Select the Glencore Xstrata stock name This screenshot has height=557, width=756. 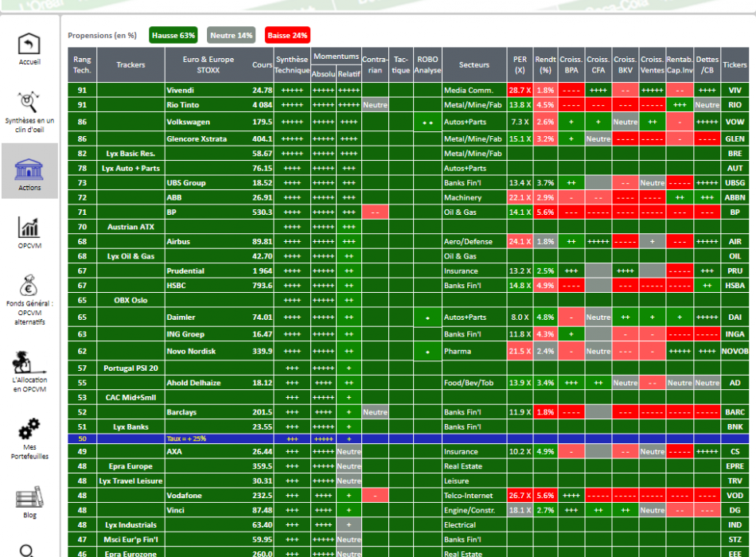click(197, 139)
